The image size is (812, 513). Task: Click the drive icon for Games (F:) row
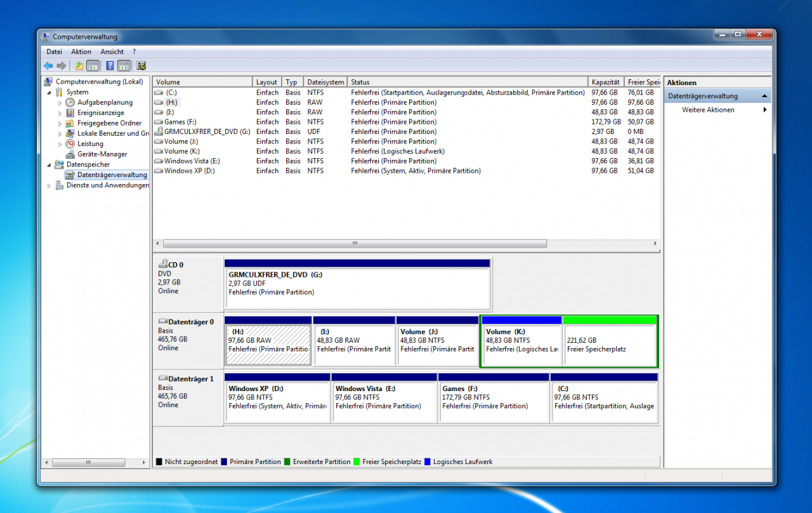(159, 122)
